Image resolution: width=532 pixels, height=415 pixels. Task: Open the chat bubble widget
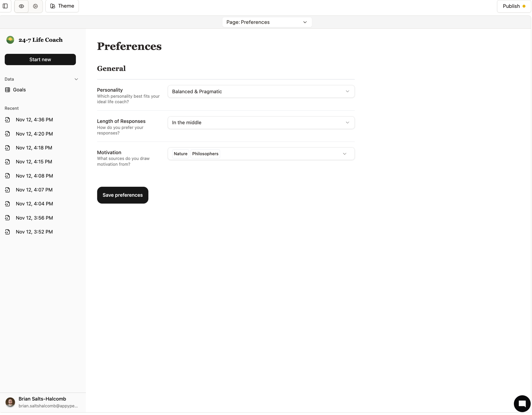coord(522,404)
